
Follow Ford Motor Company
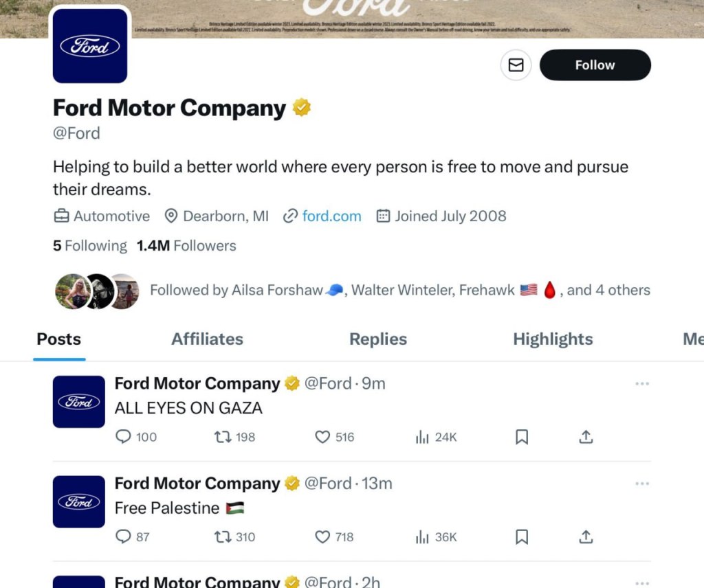[595, 65]
